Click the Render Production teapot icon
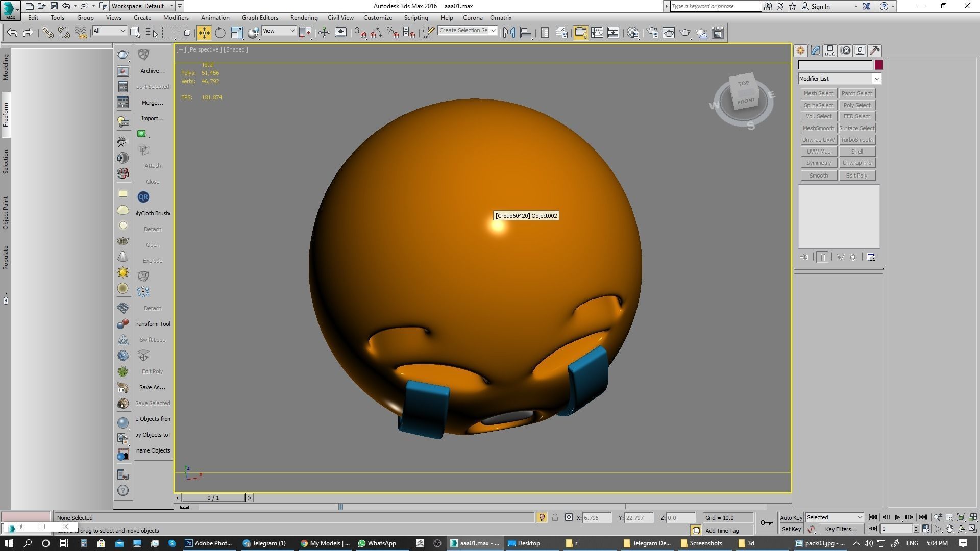The image size is (980, 551). point(685,33)
